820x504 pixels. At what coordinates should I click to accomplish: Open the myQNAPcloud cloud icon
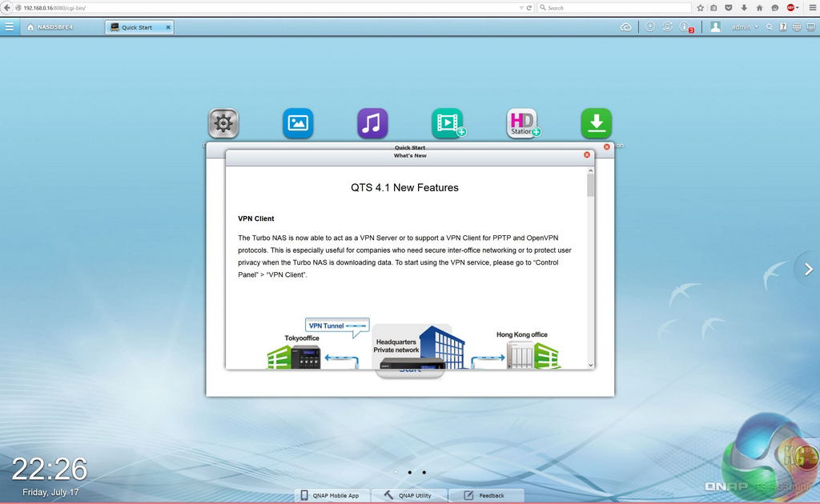tap(625, 27)
